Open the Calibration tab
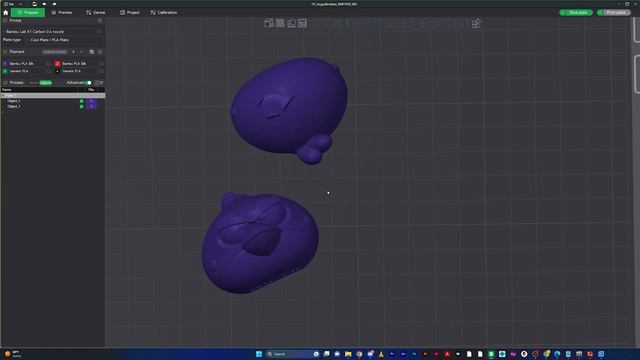The image size is (640, 360). tap(164, 13)
